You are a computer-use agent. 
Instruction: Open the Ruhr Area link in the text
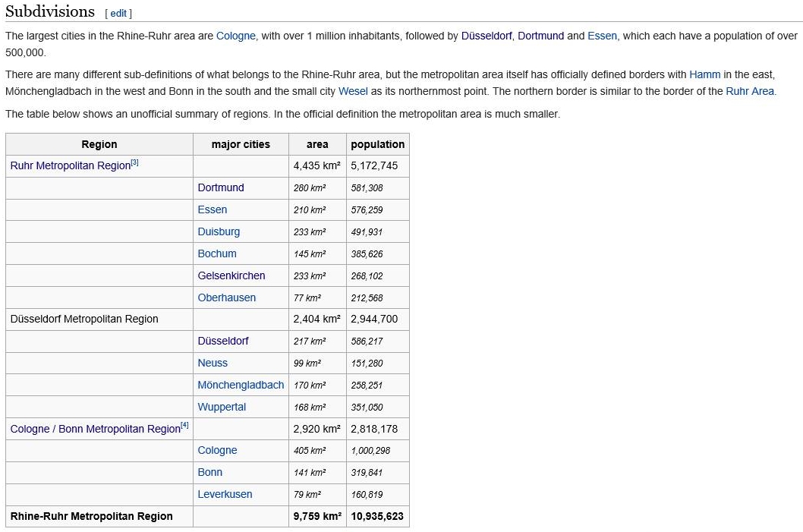(x=750, y=91)
